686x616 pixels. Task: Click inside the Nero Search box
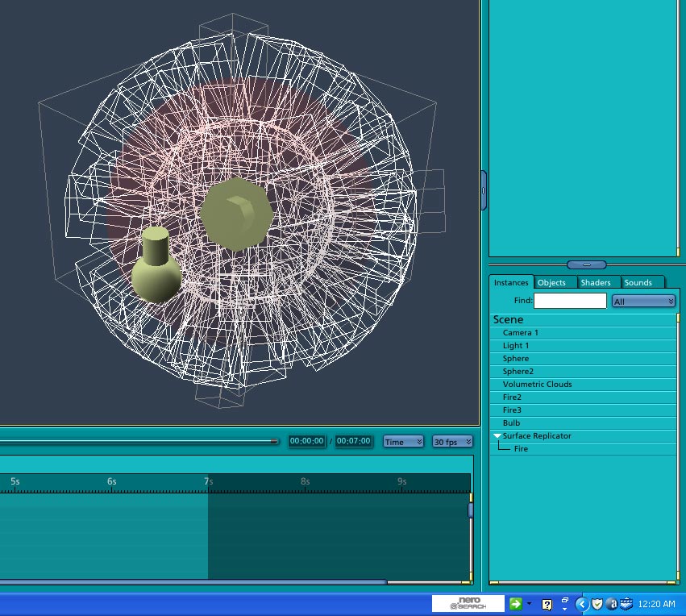pyautogui.click(x=468, y=603)
